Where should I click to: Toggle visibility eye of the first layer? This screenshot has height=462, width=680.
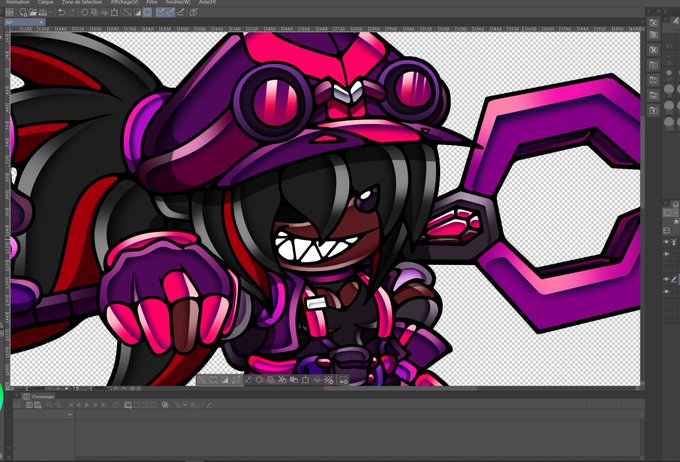coord(666,242)
